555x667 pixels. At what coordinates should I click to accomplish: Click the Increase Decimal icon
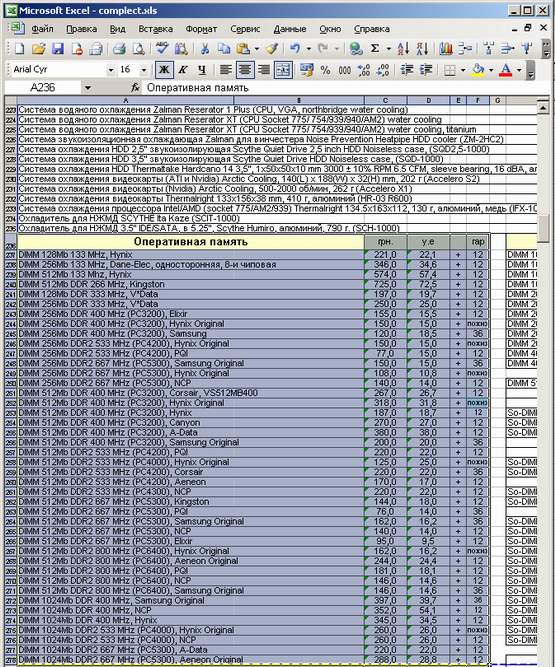click(364, 70)
